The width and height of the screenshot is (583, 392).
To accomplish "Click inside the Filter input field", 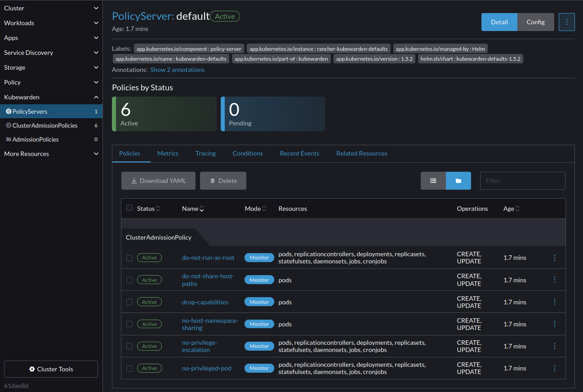I will (x=522, y=180).
